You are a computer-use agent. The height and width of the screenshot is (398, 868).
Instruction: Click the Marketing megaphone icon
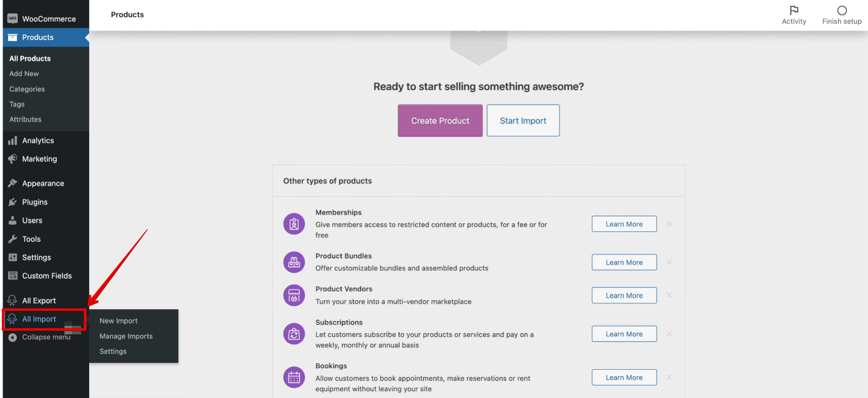pos(13,159)
